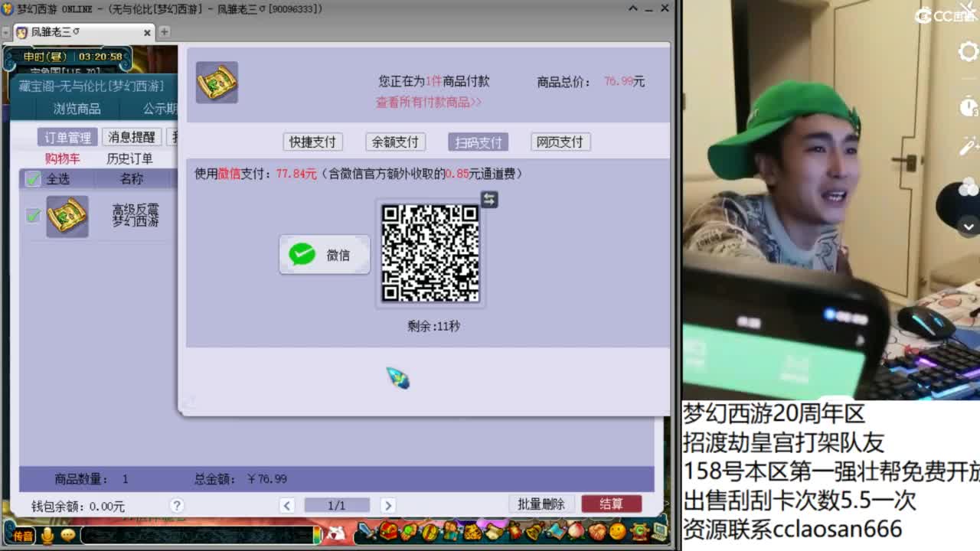Screen dimensions: 980x551
Task: Click the 批量删除 bulk delete button
Action: (541, 504)
